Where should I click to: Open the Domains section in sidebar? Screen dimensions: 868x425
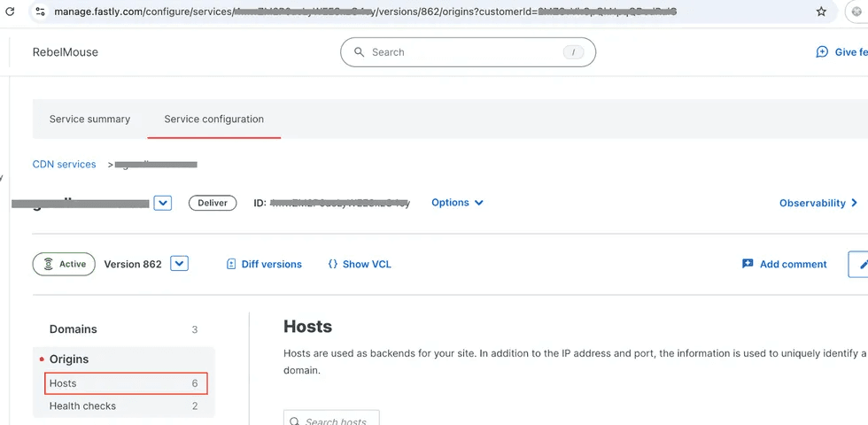(x=74, y=328)
